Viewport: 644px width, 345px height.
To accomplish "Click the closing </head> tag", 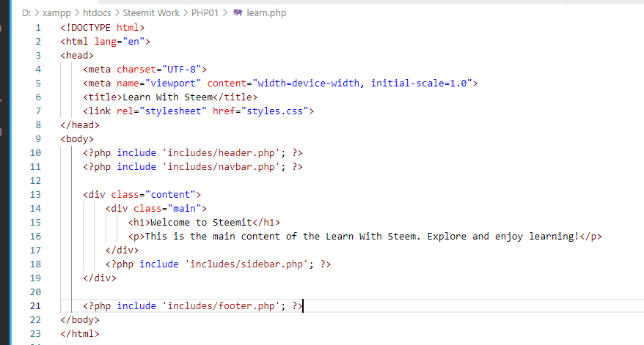I will pos(80,125).
